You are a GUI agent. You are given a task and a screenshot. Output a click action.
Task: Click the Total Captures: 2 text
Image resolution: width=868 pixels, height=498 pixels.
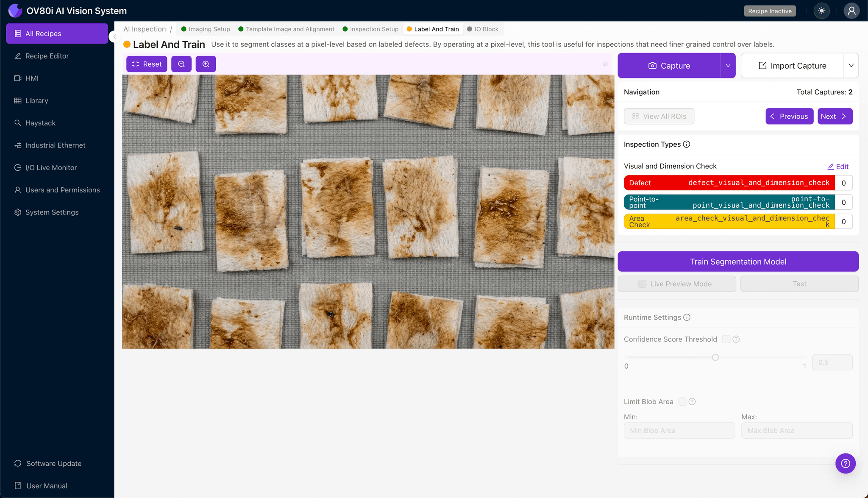(824, 92)
